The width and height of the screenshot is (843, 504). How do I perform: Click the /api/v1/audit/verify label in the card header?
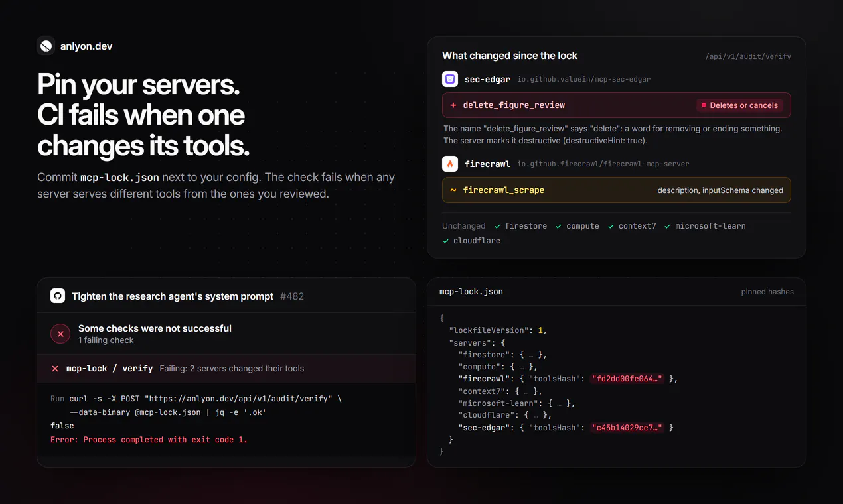coord(748,56)
